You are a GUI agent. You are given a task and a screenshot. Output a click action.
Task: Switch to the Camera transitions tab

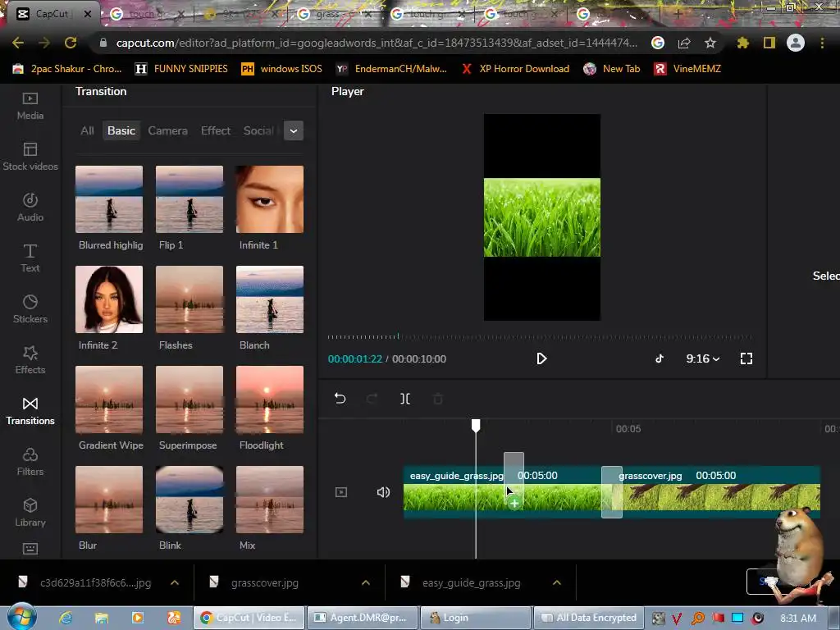click(167, 130)
